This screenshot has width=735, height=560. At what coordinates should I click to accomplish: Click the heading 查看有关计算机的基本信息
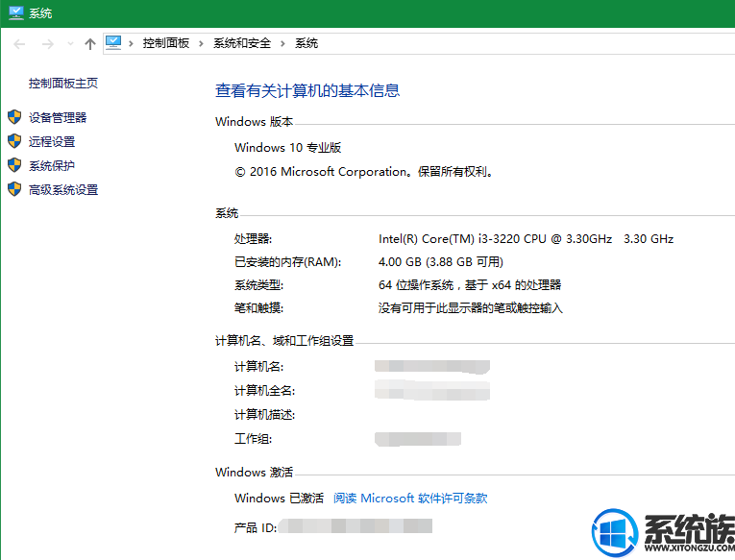(307, 90)
